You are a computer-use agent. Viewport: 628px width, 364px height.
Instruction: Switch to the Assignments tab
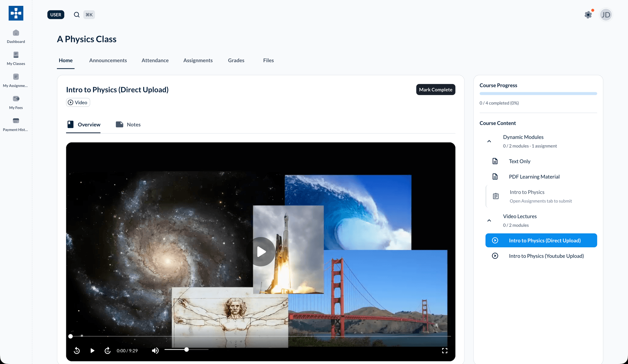point(198,60)
